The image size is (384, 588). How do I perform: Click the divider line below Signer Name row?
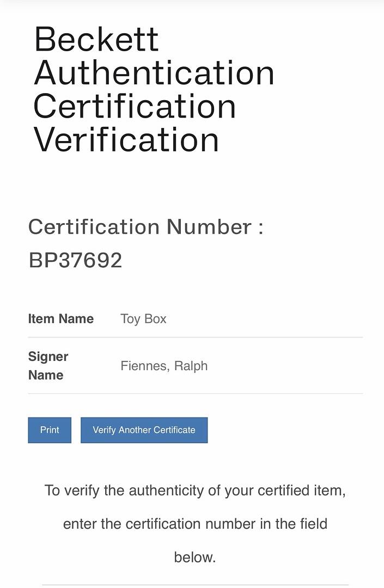(x=195, y=393)
